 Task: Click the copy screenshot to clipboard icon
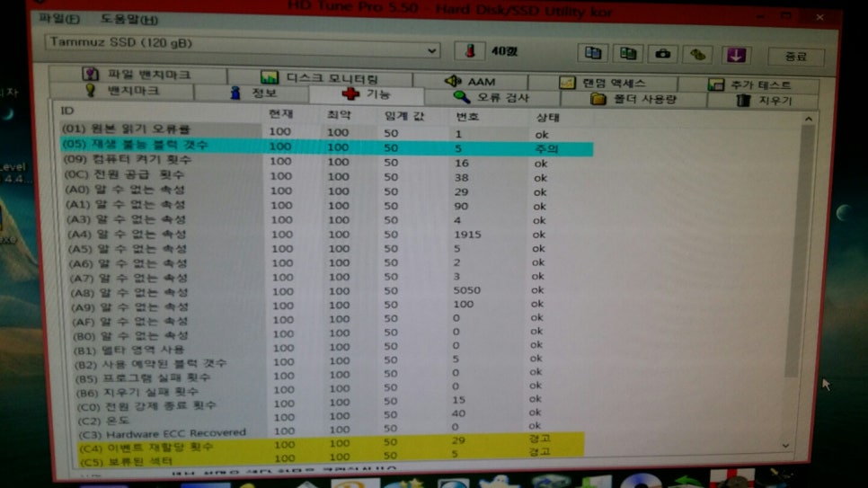628,53
